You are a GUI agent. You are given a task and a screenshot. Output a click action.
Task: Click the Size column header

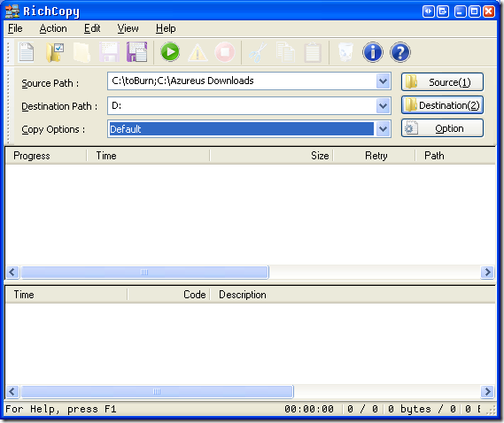[271, 156]
